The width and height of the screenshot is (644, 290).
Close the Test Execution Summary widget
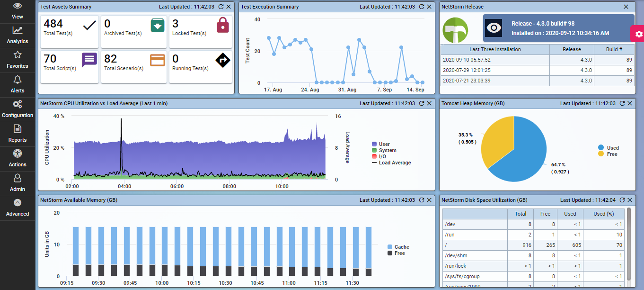(x=429, y=7)
